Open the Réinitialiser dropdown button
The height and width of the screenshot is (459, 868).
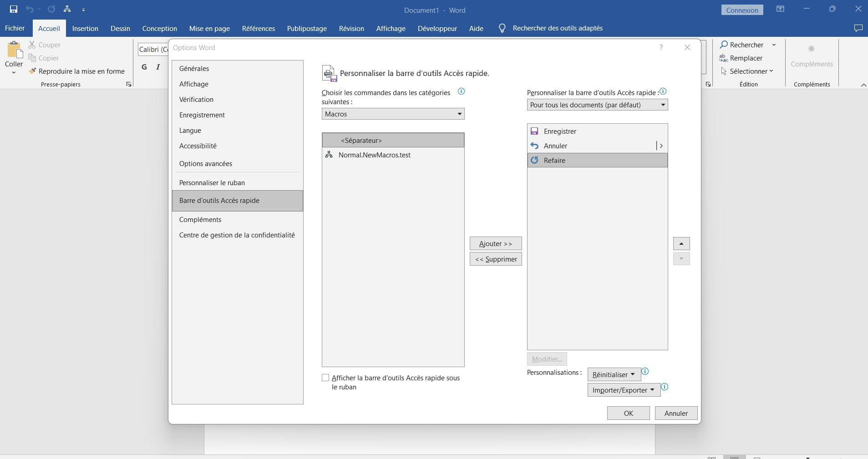click(614, 375)
